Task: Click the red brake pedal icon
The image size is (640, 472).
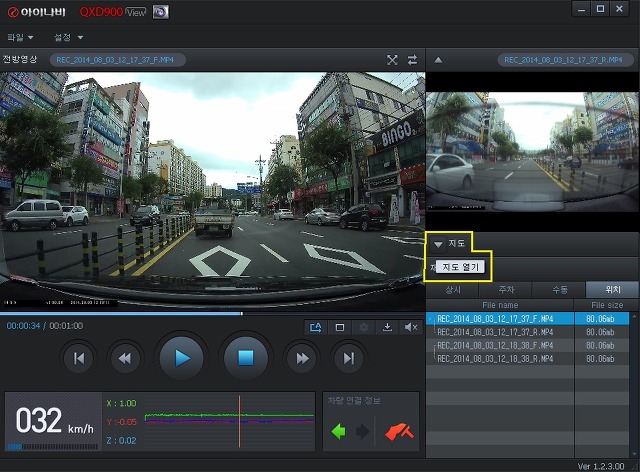Action: [399, 432]
